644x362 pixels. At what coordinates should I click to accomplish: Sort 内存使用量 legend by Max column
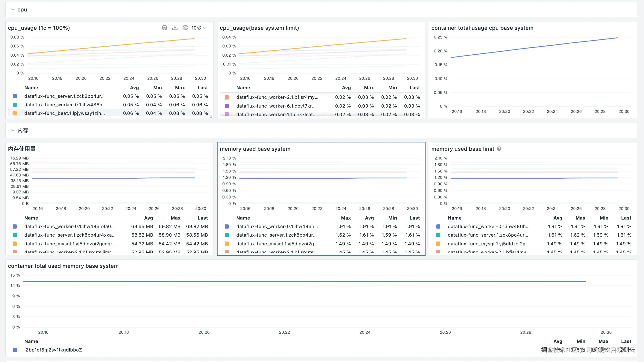coord(175,218)
